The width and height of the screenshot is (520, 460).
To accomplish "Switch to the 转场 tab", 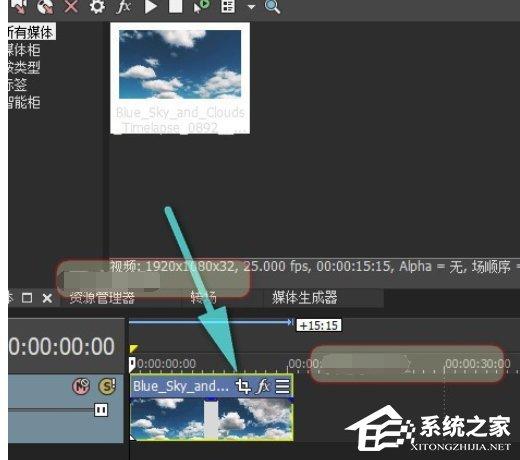I will pos(204,298).
